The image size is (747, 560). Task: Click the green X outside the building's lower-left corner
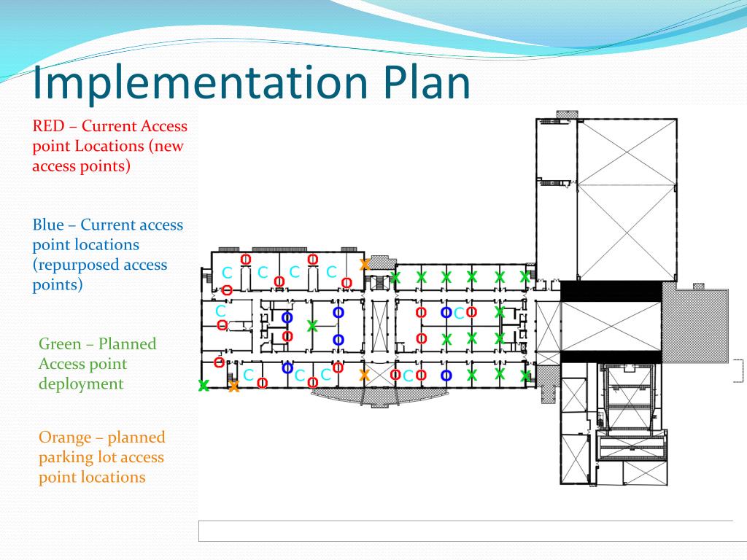(204, 385)
